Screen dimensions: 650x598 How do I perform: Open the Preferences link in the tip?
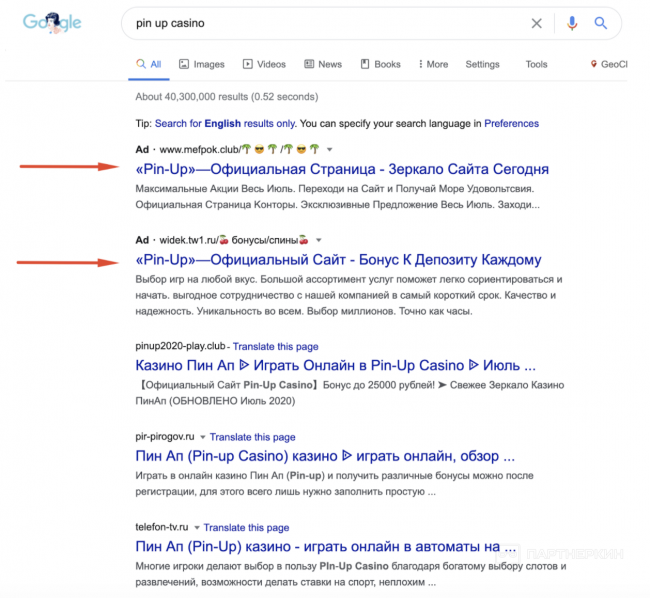pyautogui.click(x=511, y=124)
